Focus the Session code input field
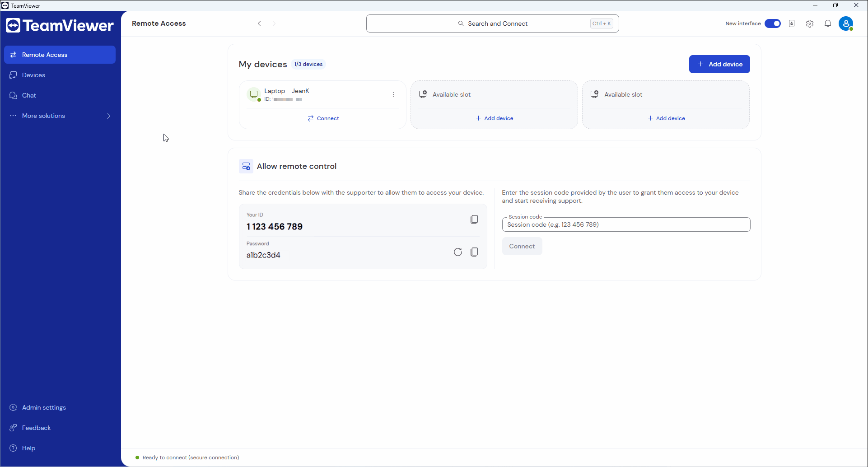This screenshot has height=467, width=868. (626, 224)
